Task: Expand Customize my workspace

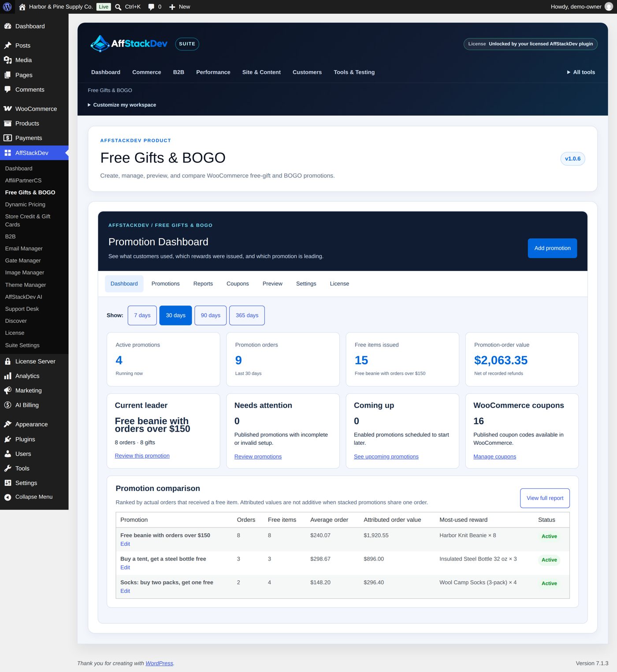Action: [x=122, y=105]
